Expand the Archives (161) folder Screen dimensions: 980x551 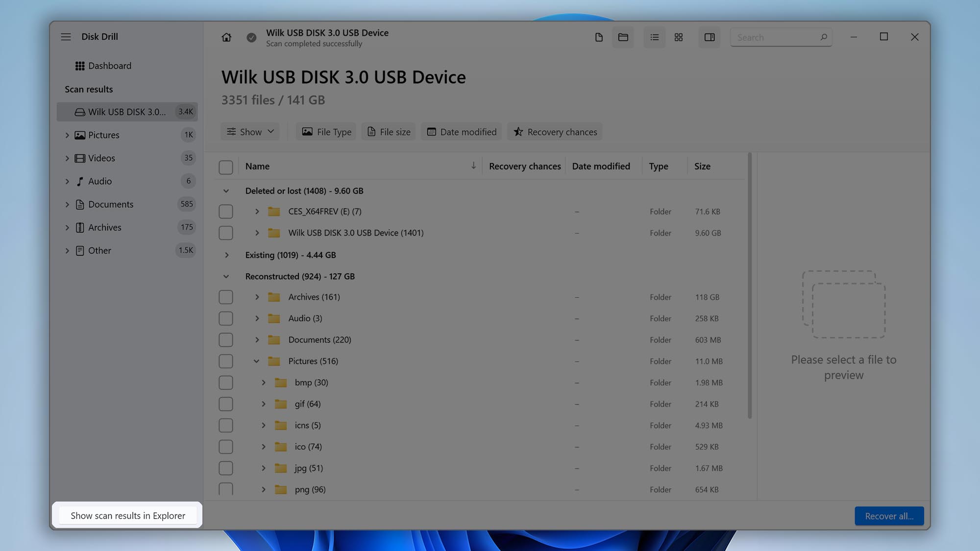coord(257,297)
